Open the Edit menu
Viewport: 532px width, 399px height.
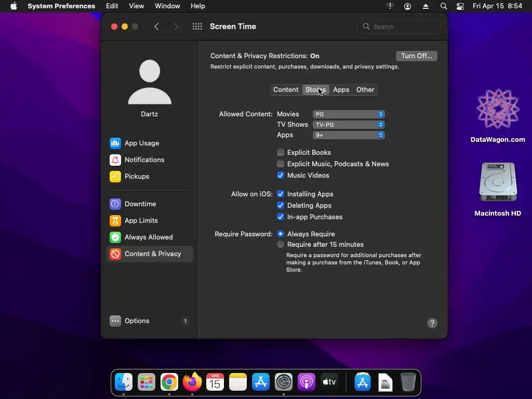click(112, 6)
